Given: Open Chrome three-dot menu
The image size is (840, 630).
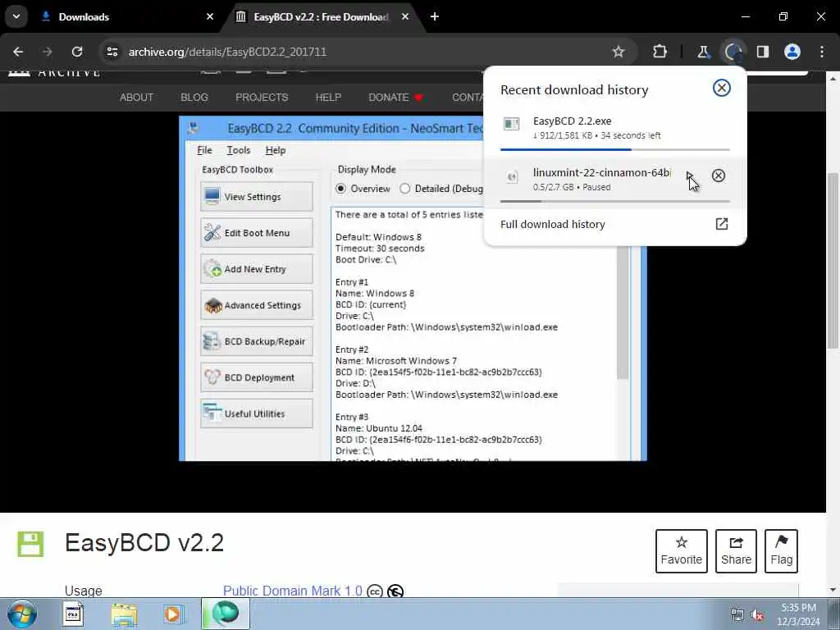Looking at the screenshot, I should click(x=822, y=52).
